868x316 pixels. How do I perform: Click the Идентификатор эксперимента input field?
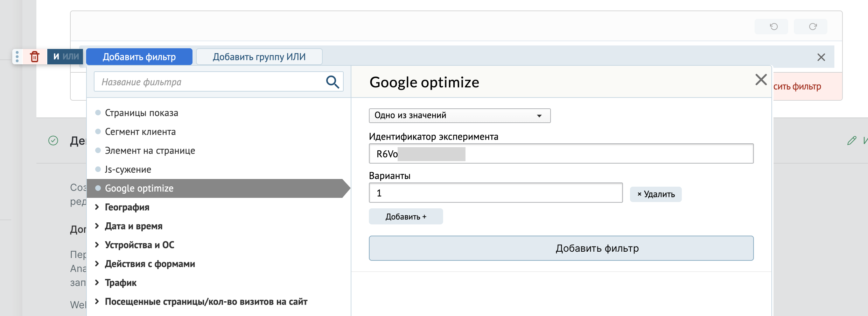pyautogui.click(x=561, y=153)
